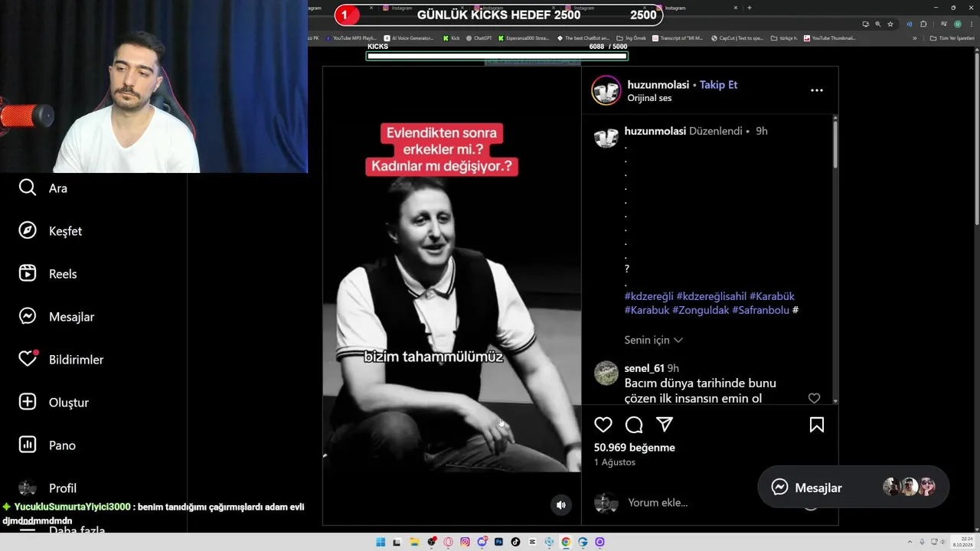This screenshot has width=980, height=551.
Task: Open the #kdzereğli hashtag
Action: pos(648,296)
